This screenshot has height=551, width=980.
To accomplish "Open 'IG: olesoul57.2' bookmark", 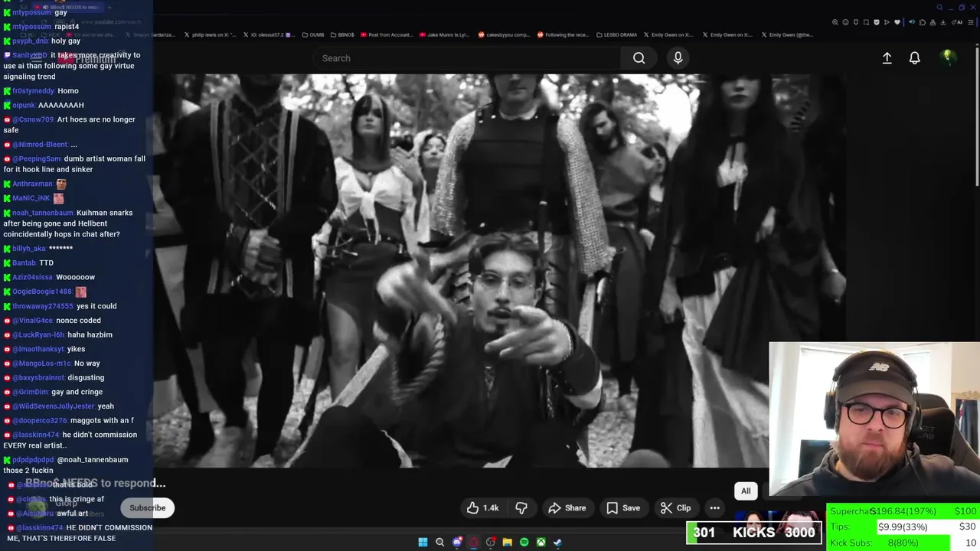I will click(268, 34).
